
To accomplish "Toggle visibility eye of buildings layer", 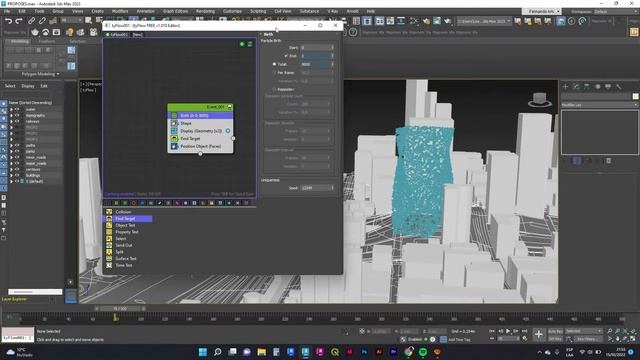I will point(17,176).
